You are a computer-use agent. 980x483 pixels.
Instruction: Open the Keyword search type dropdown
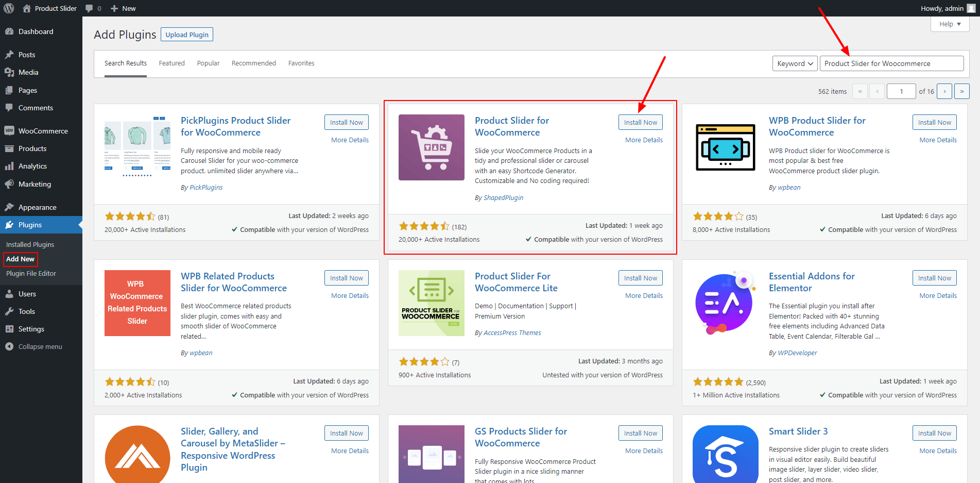pos(795,63)
